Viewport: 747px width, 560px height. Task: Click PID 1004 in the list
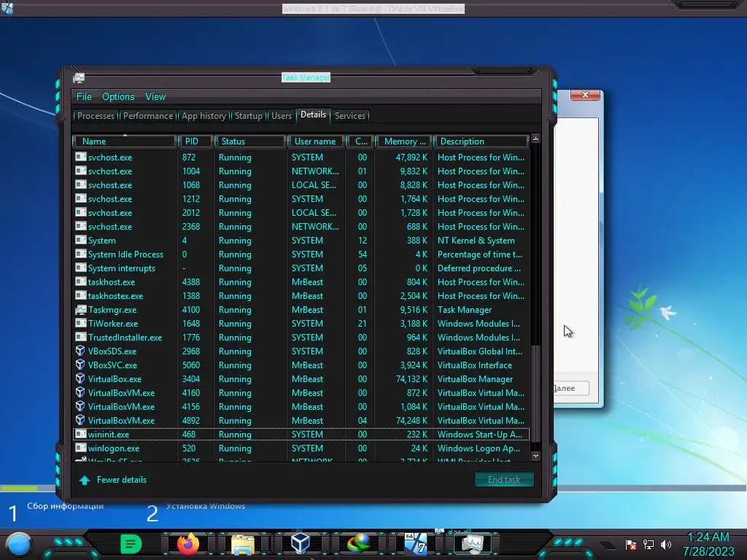pyautogui.click(x=190, y=171)
